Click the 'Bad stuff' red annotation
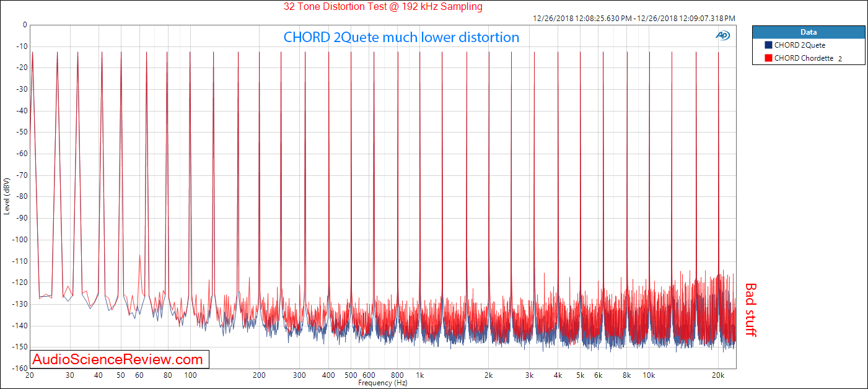Image resolution: width=868 pixels, height=389 pixels. point(750,310)
